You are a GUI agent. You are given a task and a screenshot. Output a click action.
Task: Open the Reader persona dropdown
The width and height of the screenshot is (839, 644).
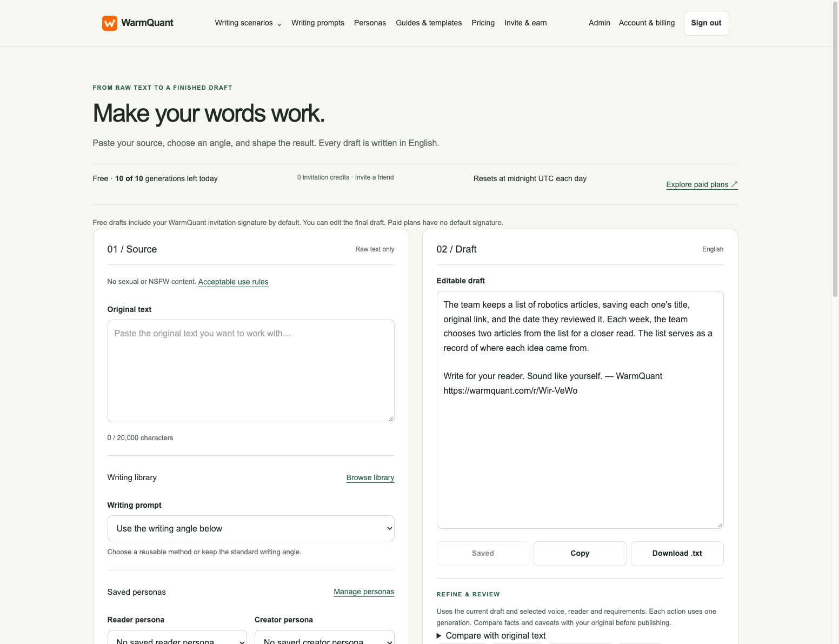point(177,638)
